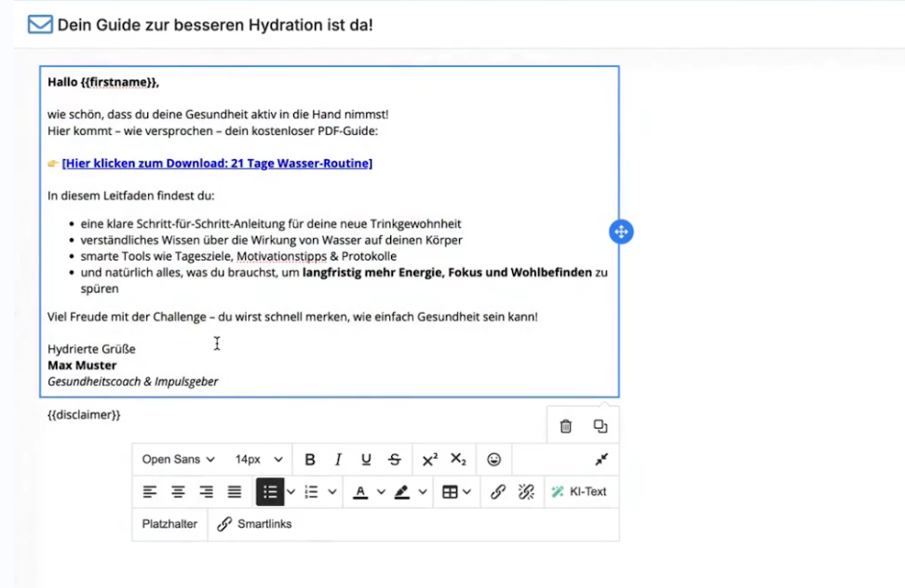Expand numbered list style options
Screen dimensions: 905x588
(x=331, y=492)
